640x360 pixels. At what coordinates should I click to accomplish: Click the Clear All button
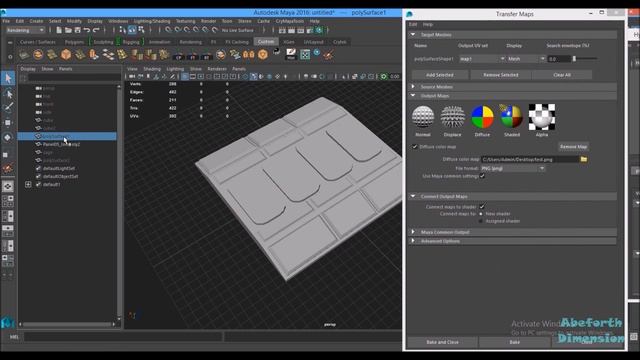pos(562,75)
